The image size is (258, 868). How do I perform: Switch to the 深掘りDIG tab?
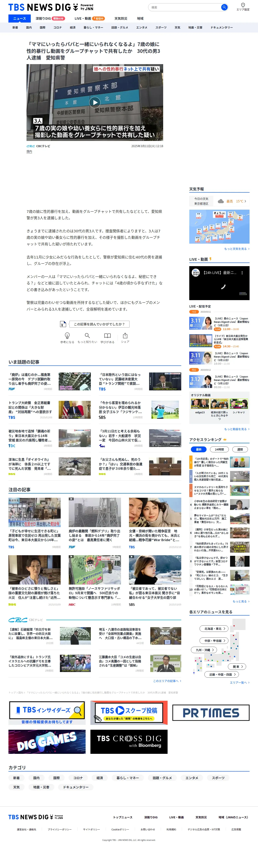pos(50,18)
